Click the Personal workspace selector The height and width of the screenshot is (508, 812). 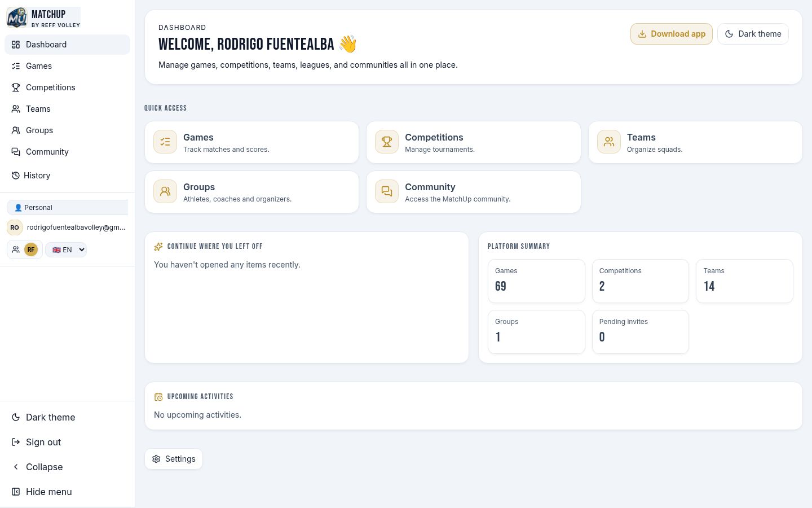[67, 208]
